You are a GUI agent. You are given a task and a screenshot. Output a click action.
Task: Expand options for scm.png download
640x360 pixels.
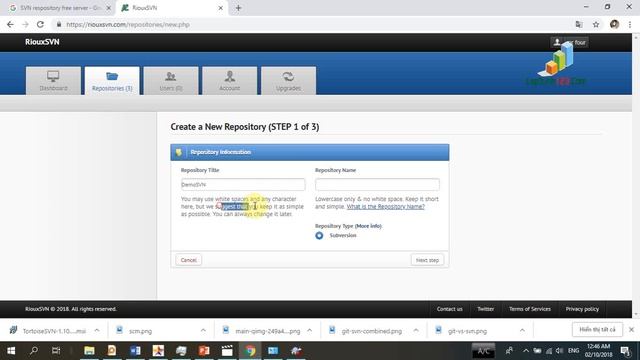[x=203, y=330]
